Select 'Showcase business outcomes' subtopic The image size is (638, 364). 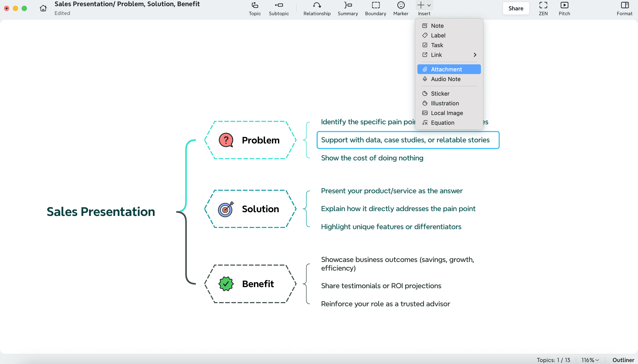tap(398, 264)
